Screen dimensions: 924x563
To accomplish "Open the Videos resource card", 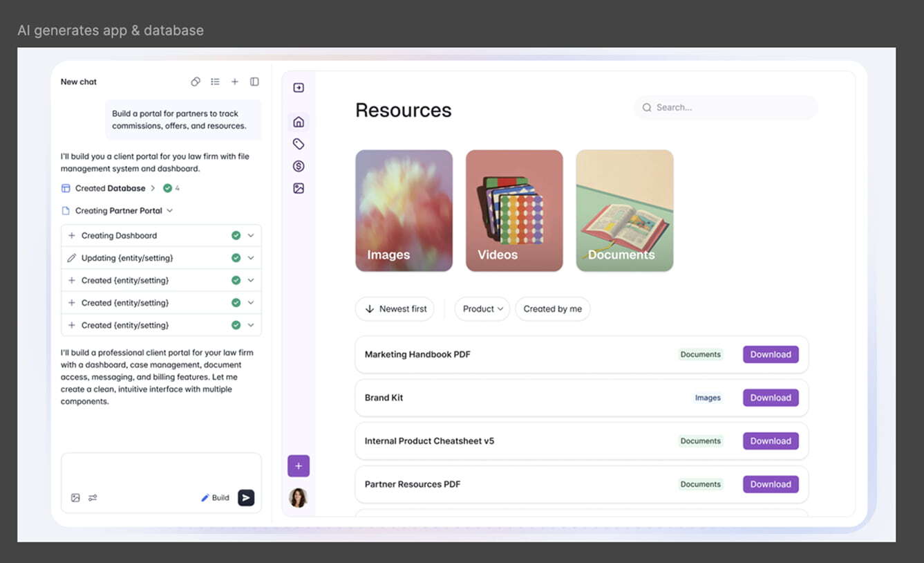I will (x=514, y=210).
